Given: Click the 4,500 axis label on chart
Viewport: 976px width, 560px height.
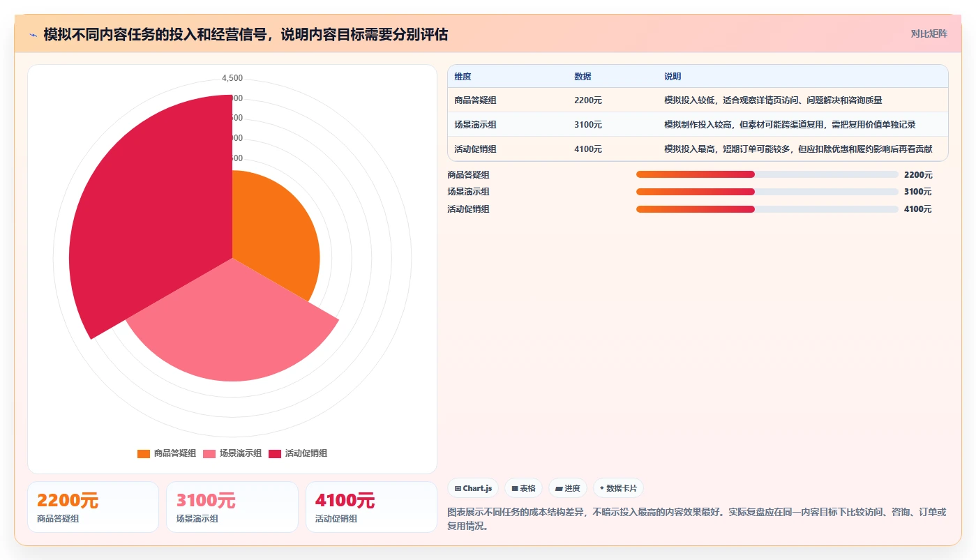Looking at the screenshot, I should point(232,78).
